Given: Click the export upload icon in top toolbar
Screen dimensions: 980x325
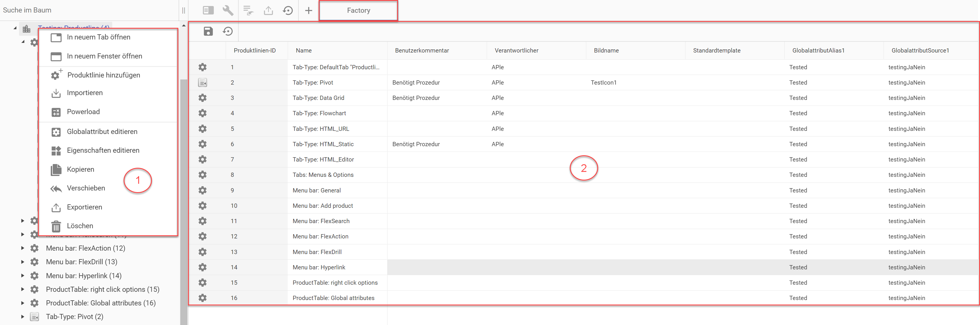Looking at the screenshot, I should pyautogui.click(x=268, y=10).
